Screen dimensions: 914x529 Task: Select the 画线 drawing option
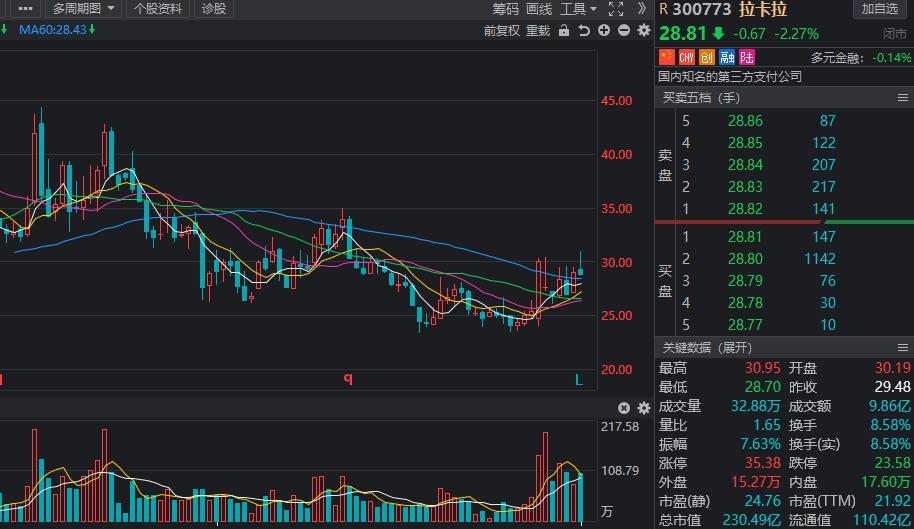pos(539,9)
